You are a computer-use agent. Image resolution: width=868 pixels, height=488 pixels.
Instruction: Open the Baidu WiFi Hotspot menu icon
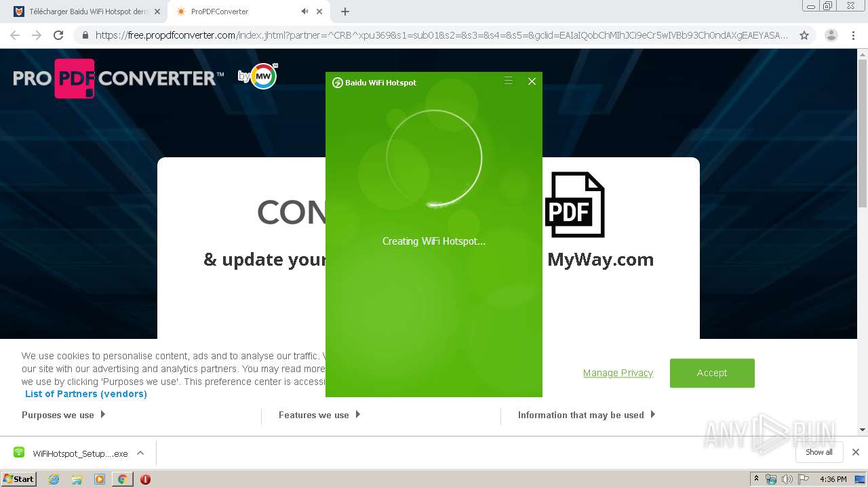tap(509, 81)
